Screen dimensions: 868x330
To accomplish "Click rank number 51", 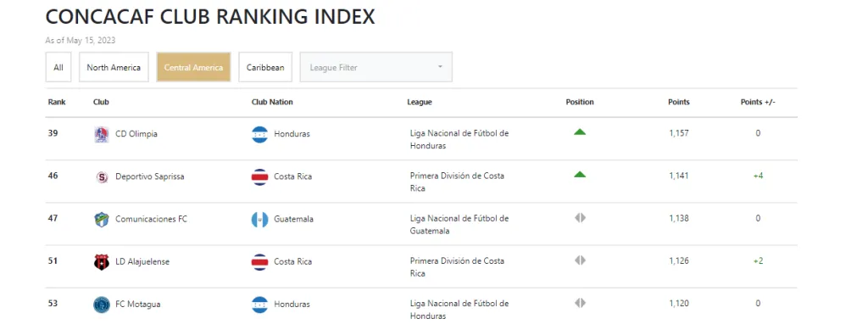I will click(x=53, y=260).
